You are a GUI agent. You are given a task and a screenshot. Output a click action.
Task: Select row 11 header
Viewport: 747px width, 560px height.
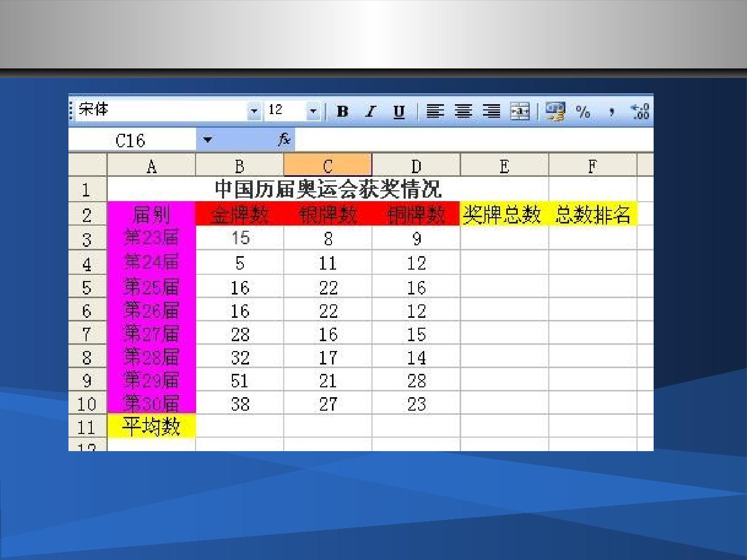[88, 427]
